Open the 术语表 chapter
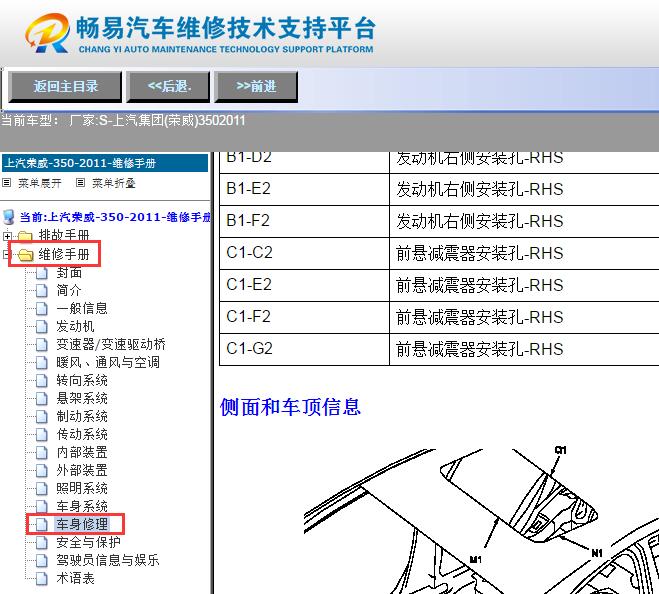Image resolution: width=659 pixels, height=594 pixels. [75, 579]
